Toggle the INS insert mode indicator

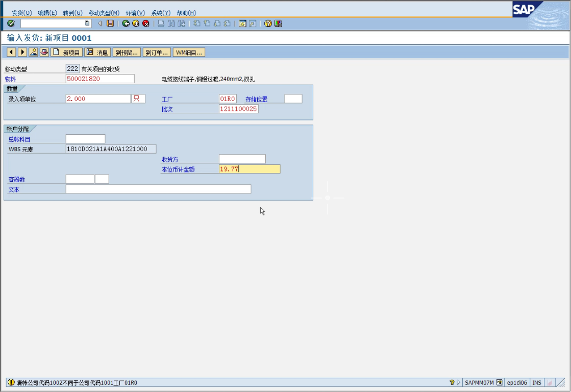tap(537, 382)
